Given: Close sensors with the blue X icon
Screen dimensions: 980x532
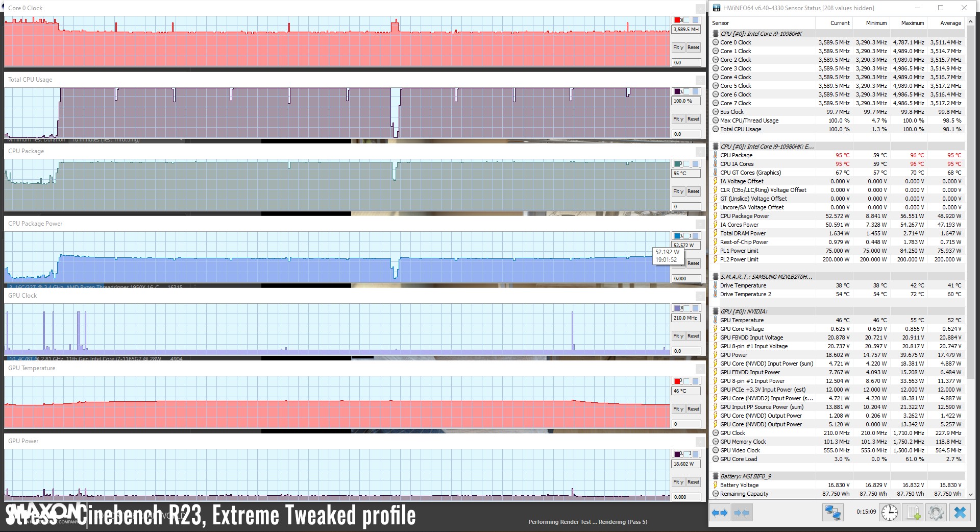Looking at the screenshot, I should point(960,513).
